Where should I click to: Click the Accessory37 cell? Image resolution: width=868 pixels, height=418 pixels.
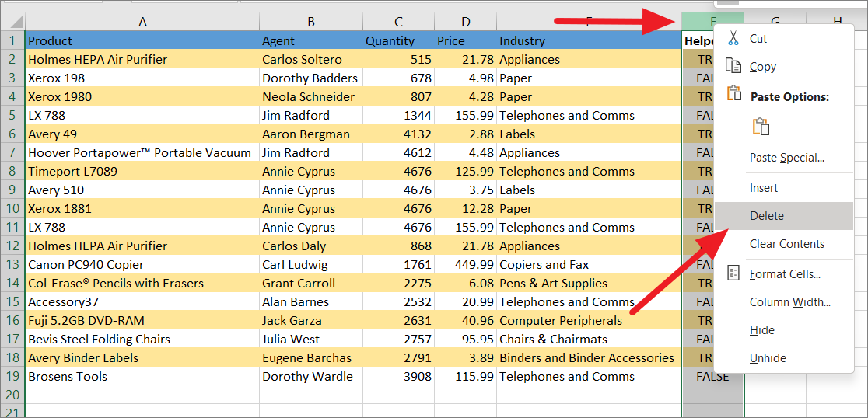click(x=142, y=302)
